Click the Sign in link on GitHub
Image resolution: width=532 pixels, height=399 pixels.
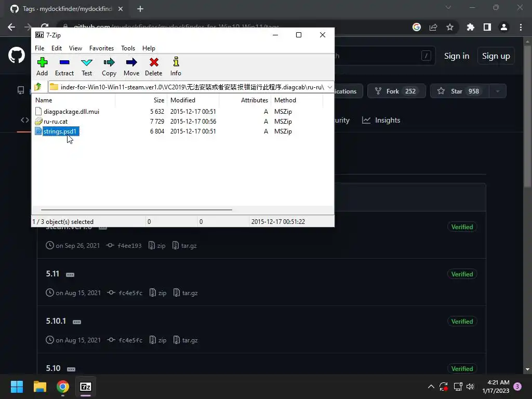pos(457,56)
